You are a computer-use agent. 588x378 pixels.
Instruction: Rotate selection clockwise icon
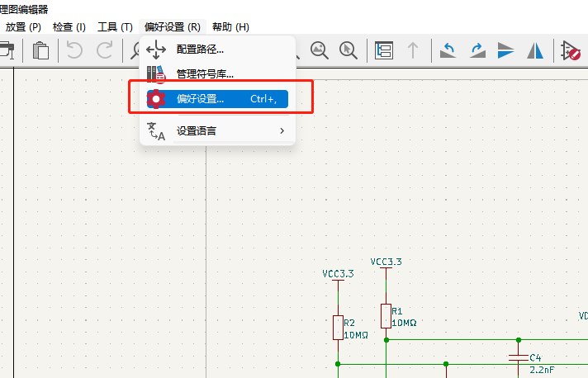477,50
